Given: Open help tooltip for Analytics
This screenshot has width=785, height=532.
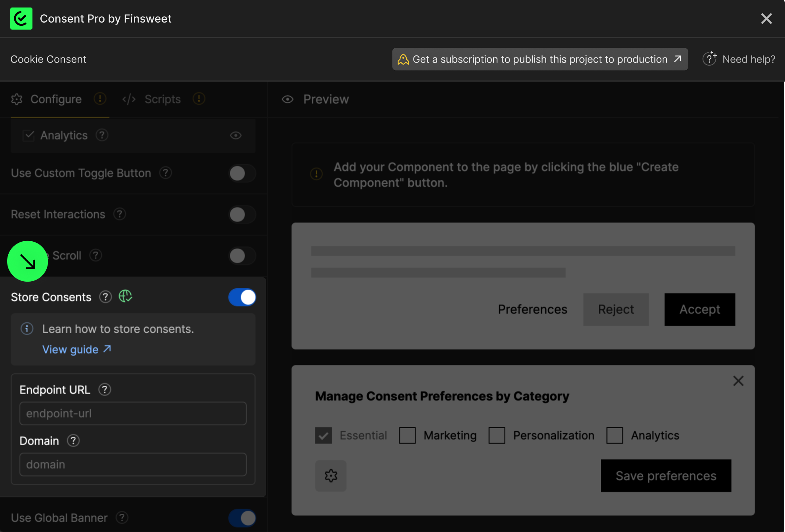Looking at the screenshot, I should tap(102, 135).
